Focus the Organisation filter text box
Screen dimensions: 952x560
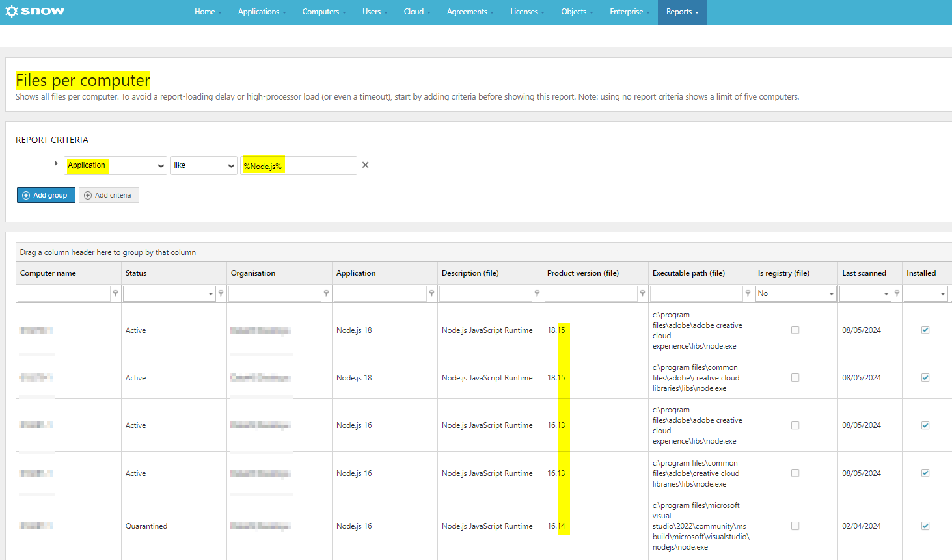275,294
